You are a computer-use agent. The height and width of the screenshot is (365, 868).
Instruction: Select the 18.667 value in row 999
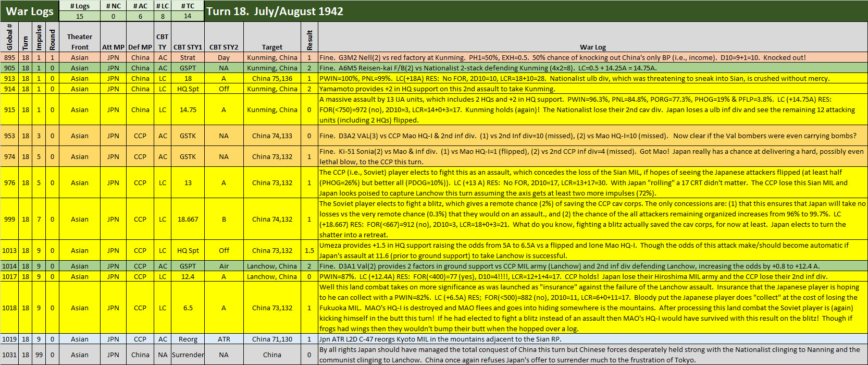coord(188,219)
